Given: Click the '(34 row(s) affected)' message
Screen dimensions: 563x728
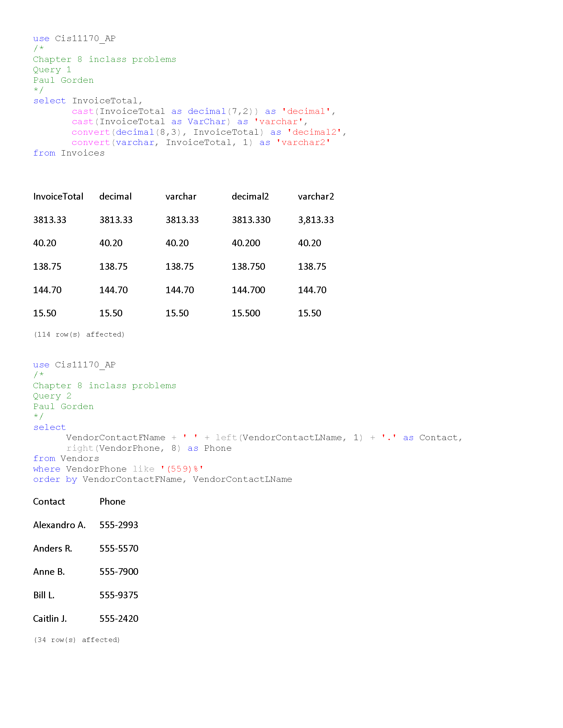Looking at the screenshot, I should pos(77,640).
